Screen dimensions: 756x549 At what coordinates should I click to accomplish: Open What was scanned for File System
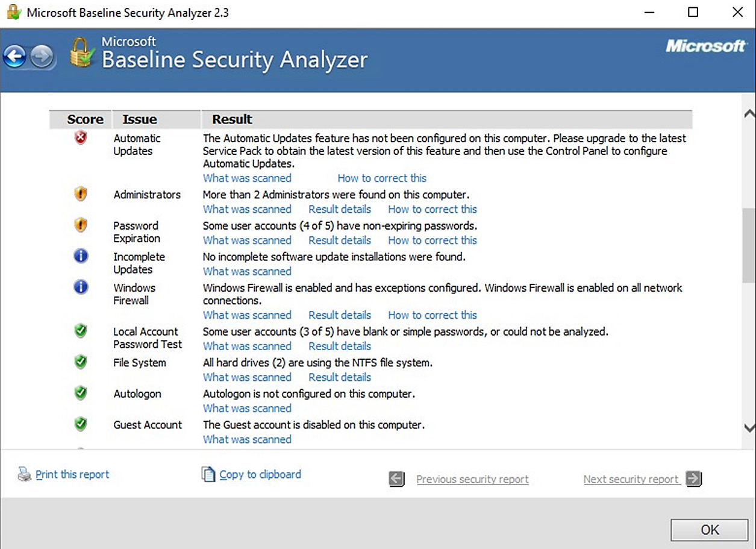click(247, 377)
